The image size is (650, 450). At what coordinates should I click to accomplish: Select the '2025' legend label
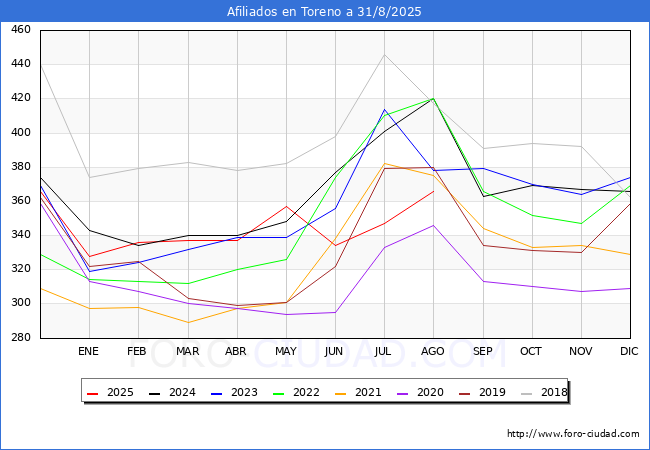(x=120, y=392)
